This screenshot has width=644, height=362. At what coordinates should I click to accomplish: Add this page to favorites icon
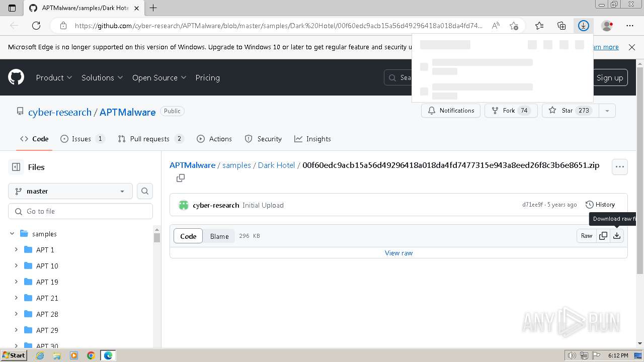click(514, 26)
